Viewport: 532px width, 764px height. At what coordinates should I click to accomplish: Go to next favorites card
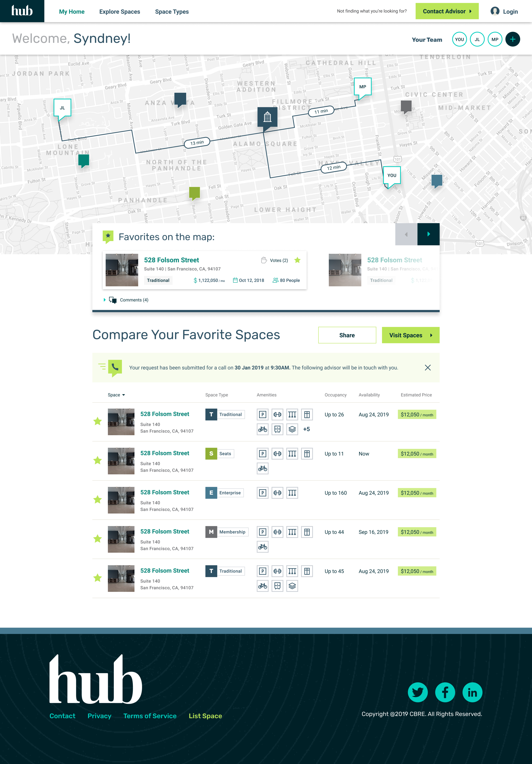point(429,234)
